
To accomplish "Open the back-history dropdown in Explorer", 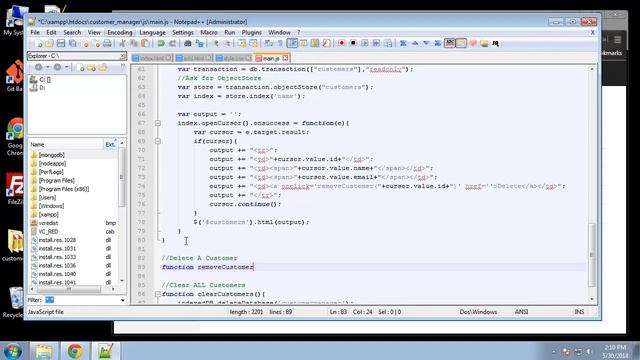I will [x=47, y=67].
